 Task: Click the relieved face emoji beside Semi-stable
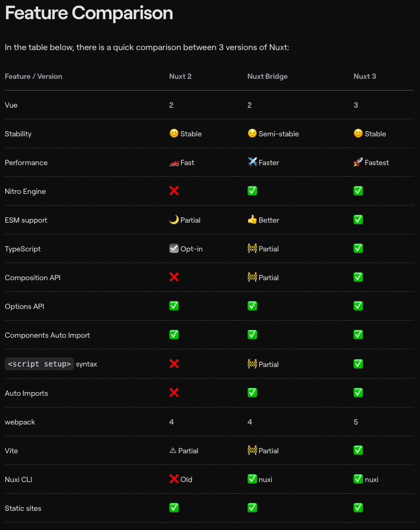(x=252, y=134)
